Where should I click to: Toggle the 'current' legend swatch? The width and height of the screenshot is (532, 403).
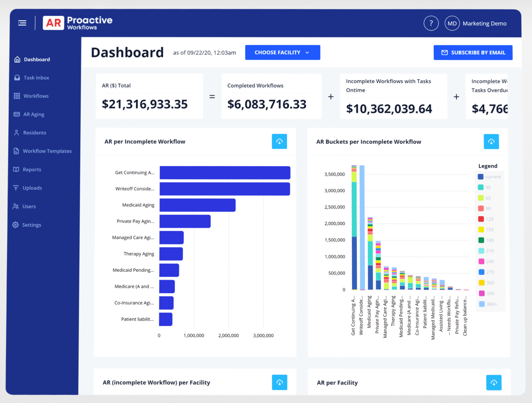[480, 177]
